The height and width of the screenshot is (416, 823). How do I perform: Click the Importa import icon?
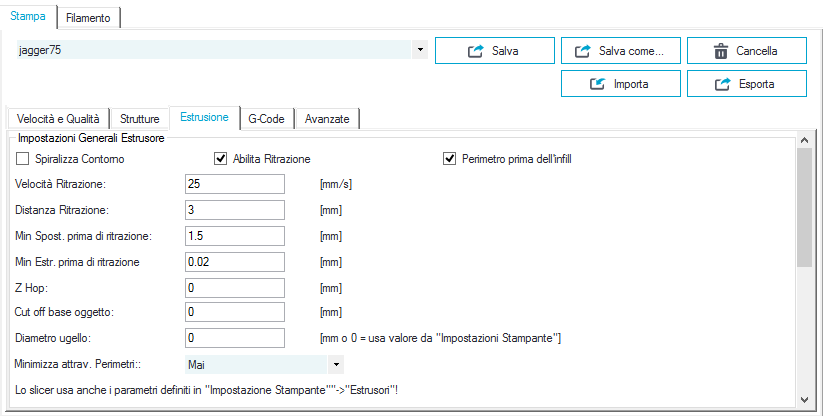(597, 84)
